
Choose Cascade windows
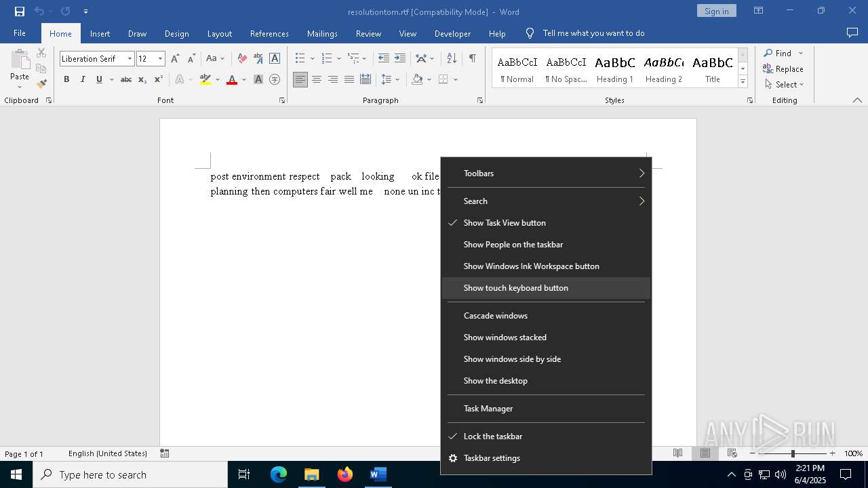(x=546, y=315)
